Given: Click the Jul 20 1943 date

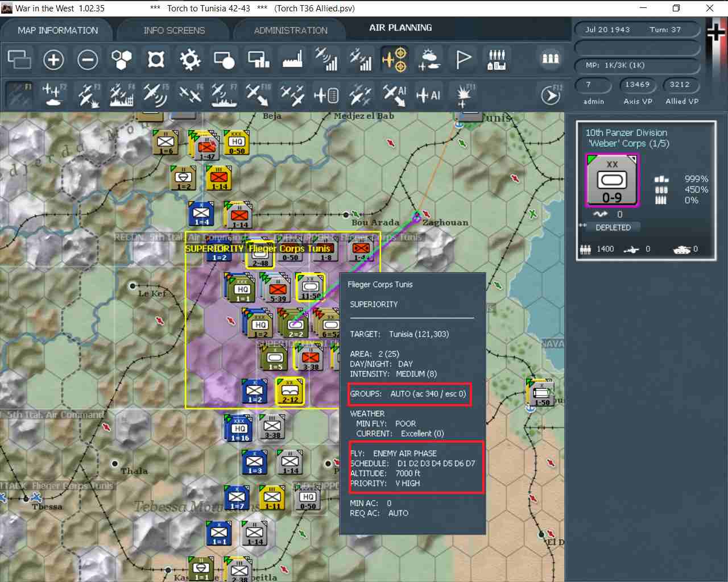Looking at the screenshot, I should (607, 30).
